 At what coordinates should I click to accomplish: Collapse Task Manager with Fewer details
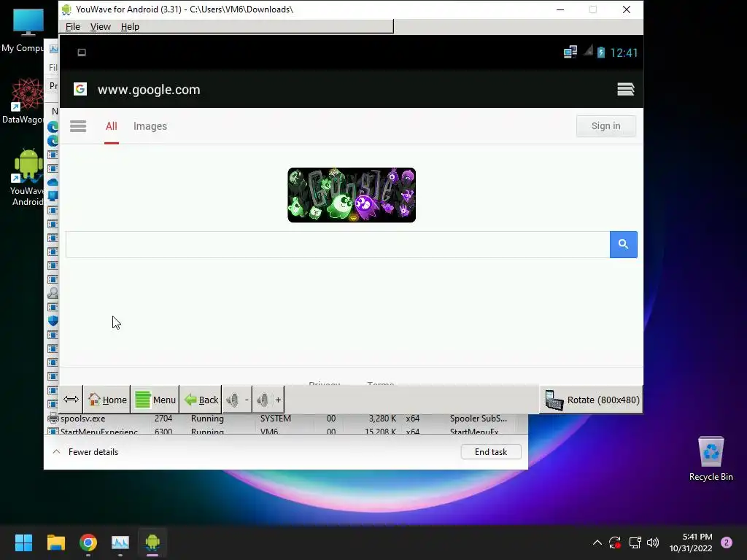coord(85,452)
